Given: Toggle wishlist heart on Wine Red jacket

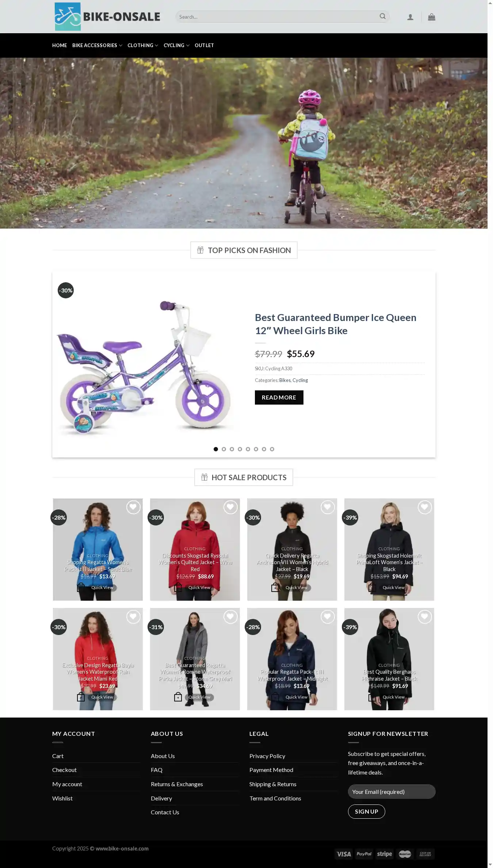Looking at the screenshot, I should [230, 507].
